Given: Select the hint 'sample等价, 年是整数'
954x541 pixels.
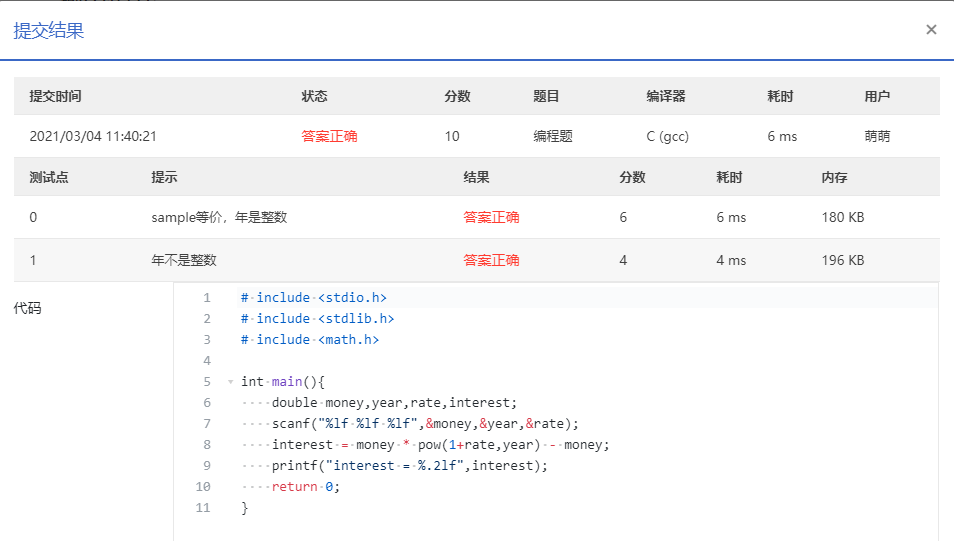Looking at the screenshot, I should 219,217.
